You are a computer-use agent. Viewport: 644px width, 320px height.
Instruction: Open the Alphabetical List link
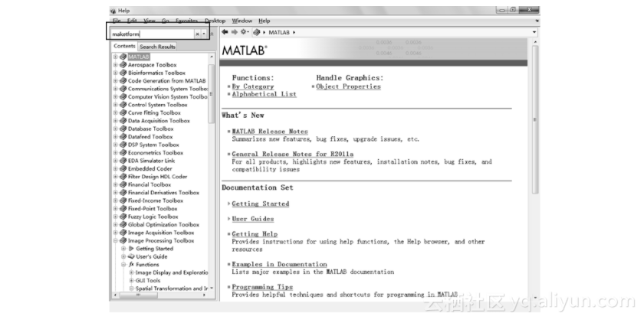point(264,94)
